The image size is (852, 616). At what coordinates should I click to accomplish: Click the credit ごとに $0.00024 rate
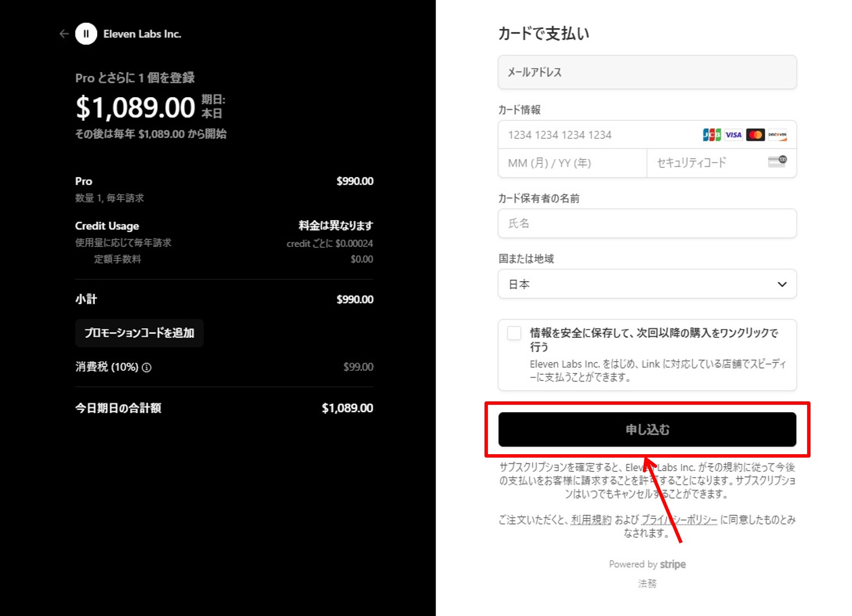[x=329, y=243]
